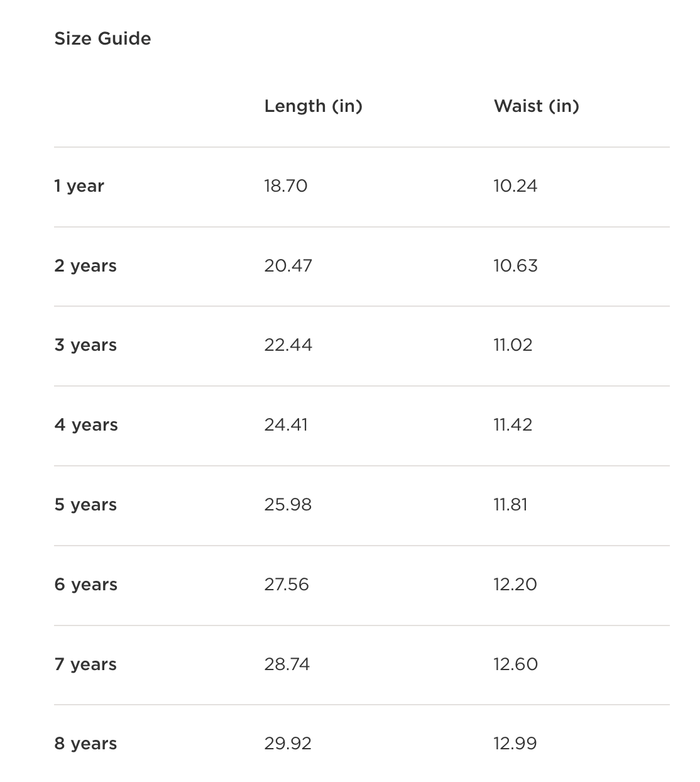
Task: Click the 8 years row label
Action: tap(85, 744)
